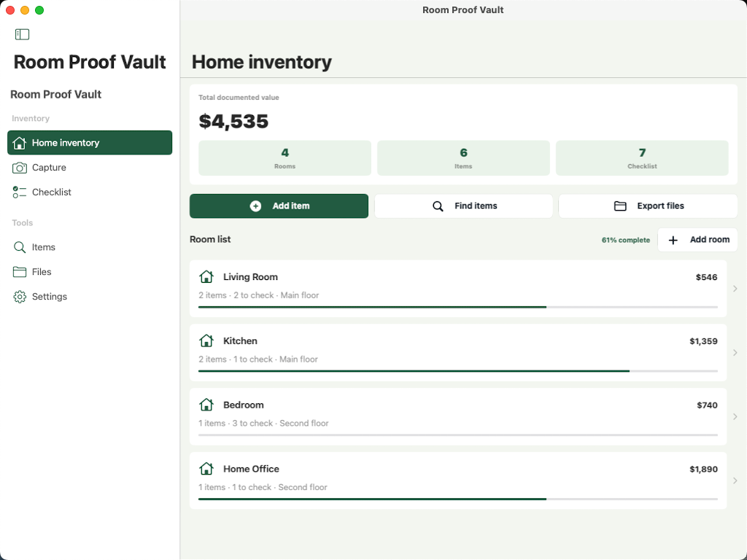
Task: Click the plus circle icon on Add item
Action: tap(256, 206)
